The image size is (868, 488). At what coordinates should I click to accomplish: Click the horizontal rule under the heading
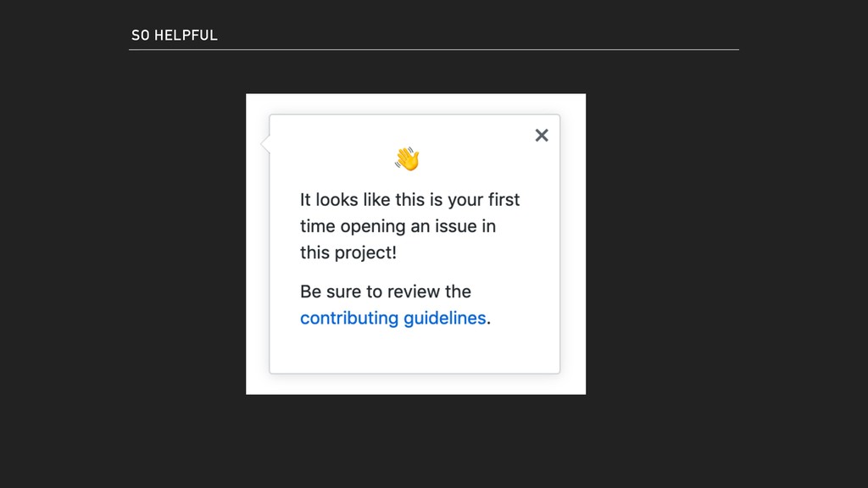pyautogui.click(x=434, y=50)
